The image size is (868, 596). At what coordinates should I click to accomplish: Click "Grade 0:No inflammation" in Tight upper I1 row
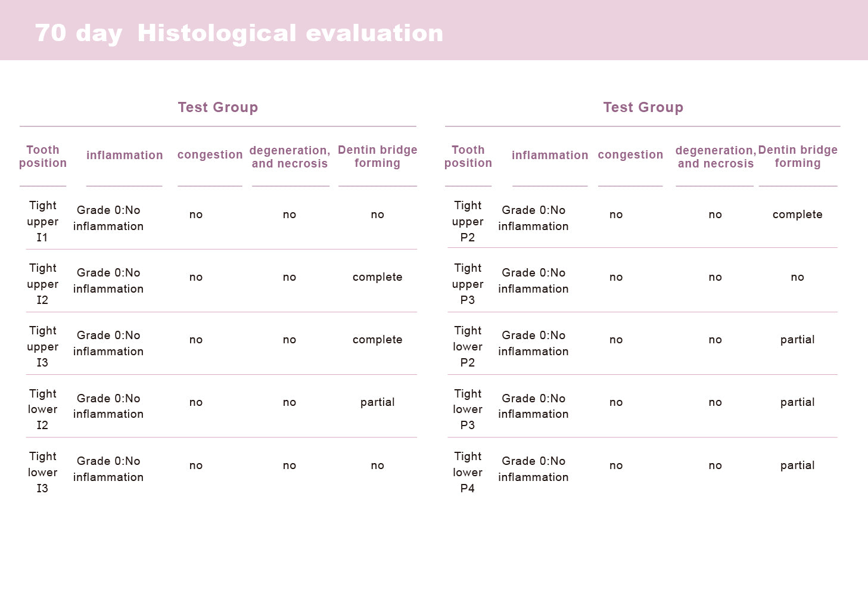(x=108, y=218)
